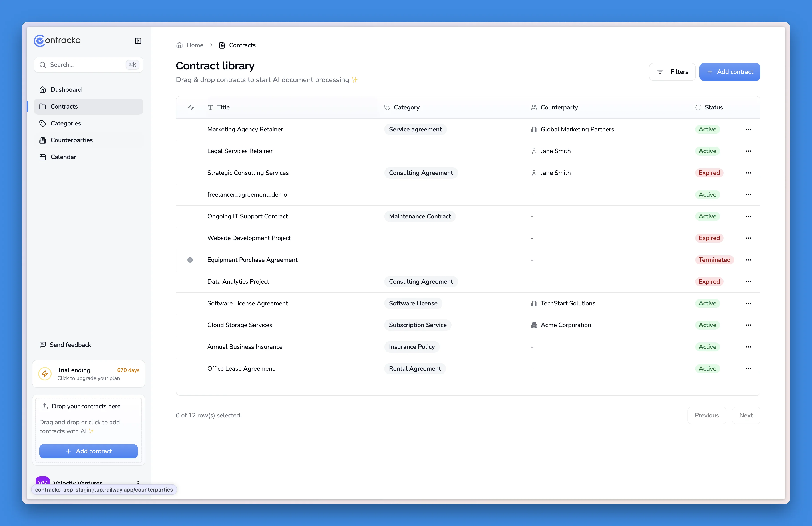This screenshot has height=526, width=812.
Task: Navigate to Categories in sidebar
Action: (66, 123)
